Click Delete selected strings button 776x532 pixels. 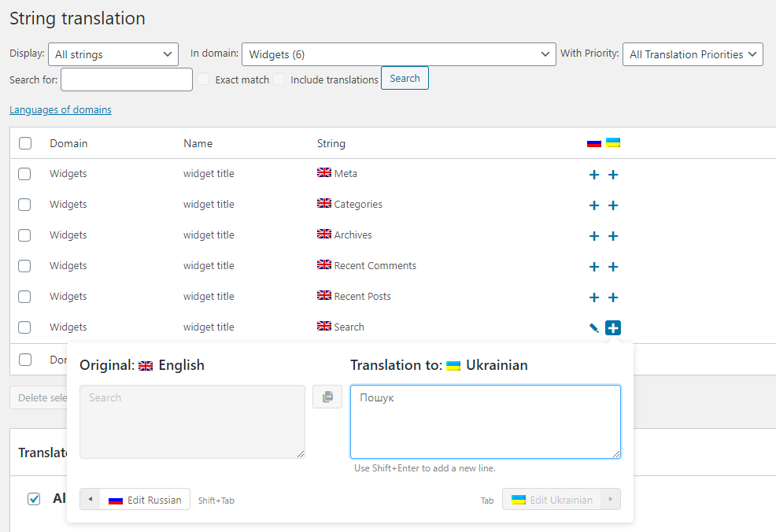39,398
